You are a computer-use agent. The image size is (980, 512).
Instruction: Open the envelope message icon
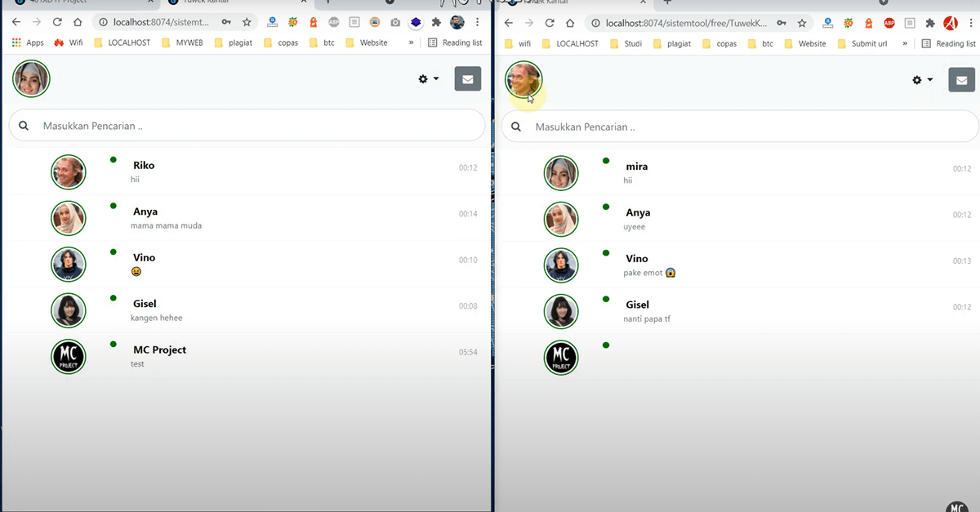(468, 79)
